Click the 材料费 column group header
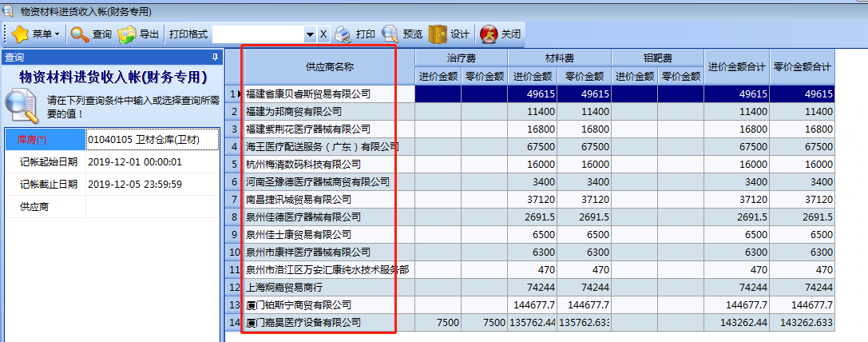Screen dimensions: 868x342 pyautogui.click(x=560, y=58)
